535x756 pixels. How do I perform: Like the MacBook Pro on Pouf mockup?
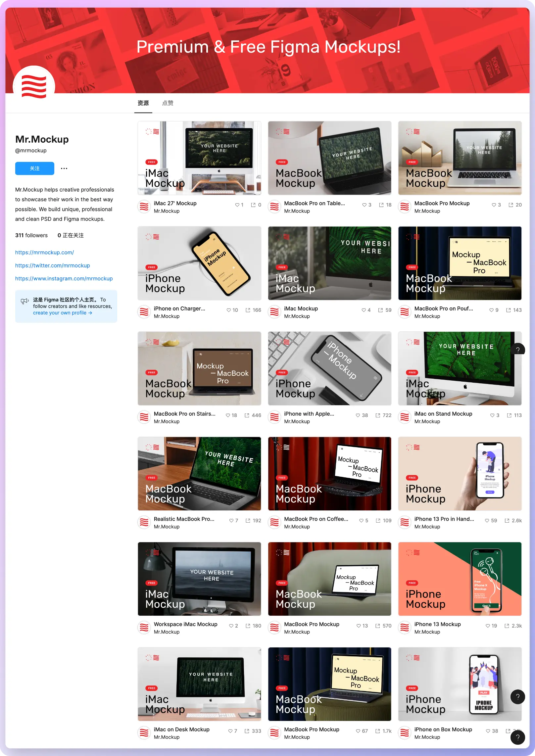(492, 310)
